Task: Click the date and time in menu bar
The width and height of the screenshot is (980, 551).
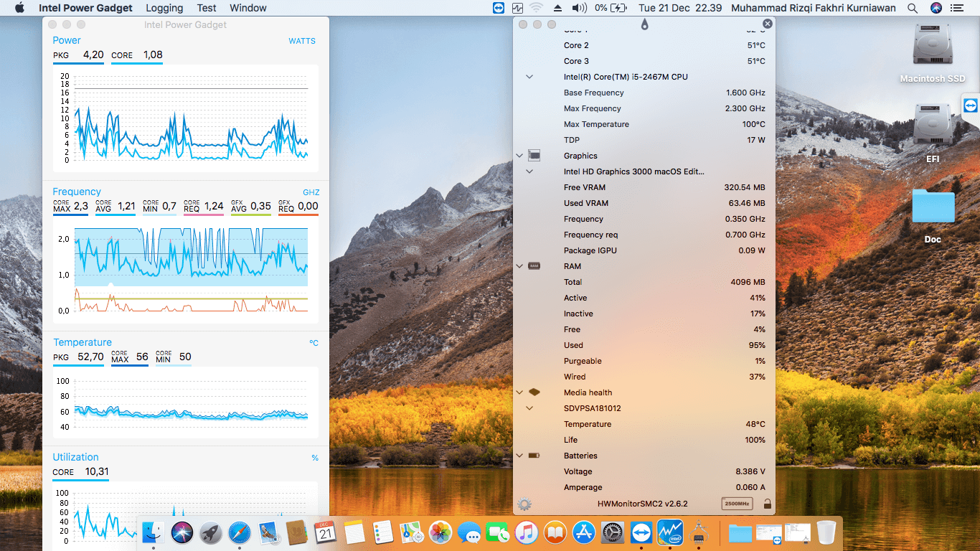Action: point(680,8)
